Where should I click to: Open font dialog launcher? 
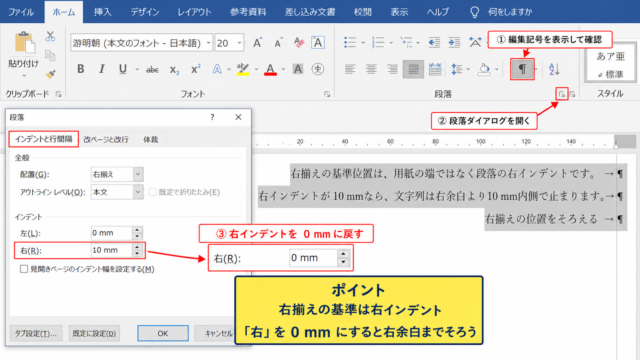point(327,94)
